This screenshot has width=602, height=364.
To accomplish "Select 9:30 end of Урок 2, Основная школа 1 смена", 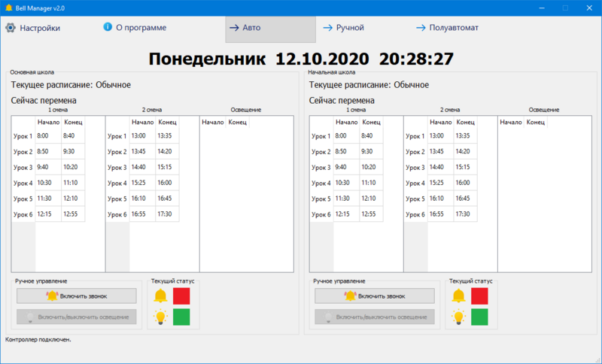I will pyautogui.click(x=73, y=151).
